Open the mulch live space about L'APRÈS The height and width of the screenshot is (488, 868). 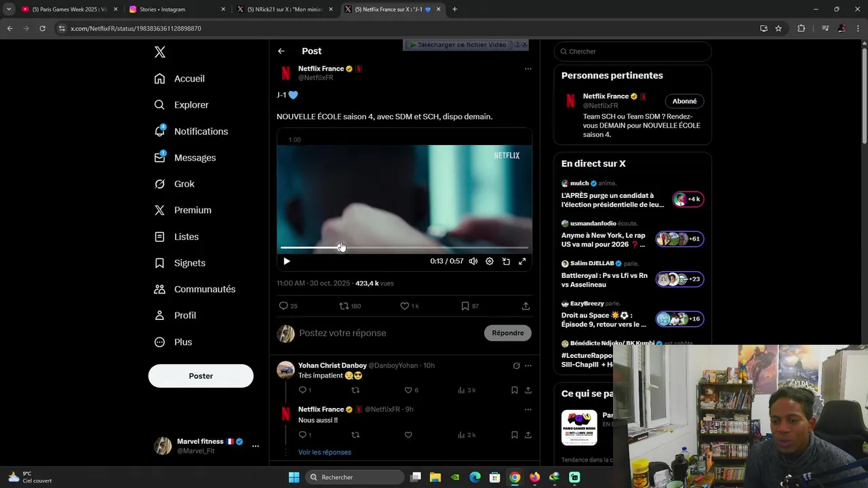click(633, 195)
